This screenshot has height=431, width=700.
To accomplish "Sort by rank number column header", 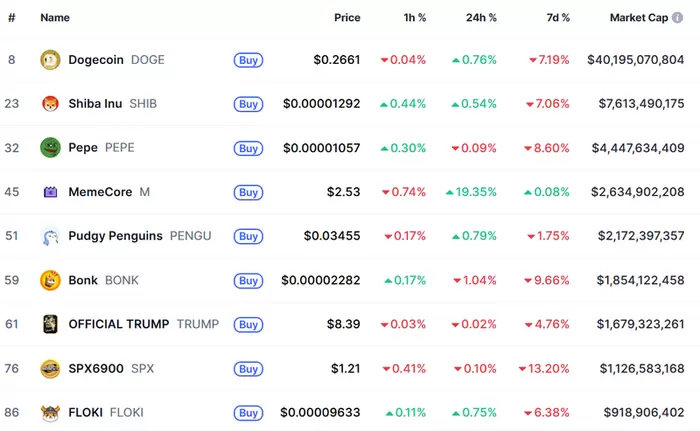I will pos(12,18).
